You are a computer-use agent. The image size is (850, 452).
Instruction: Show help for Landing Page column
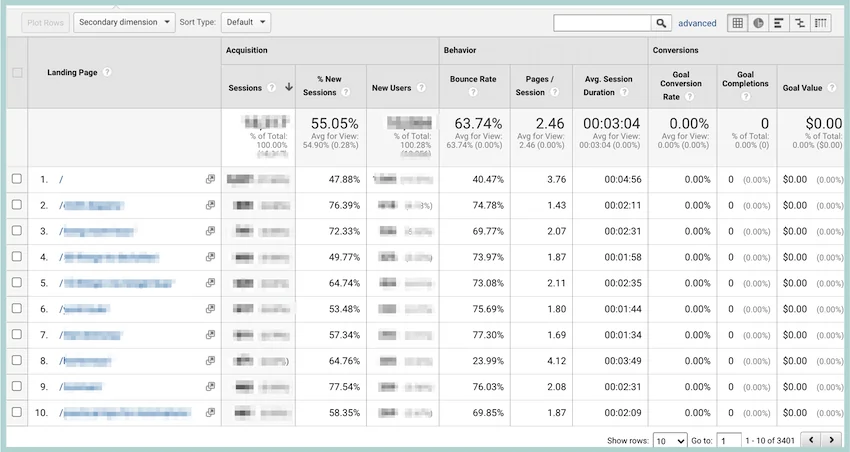(x=107, y=72)
